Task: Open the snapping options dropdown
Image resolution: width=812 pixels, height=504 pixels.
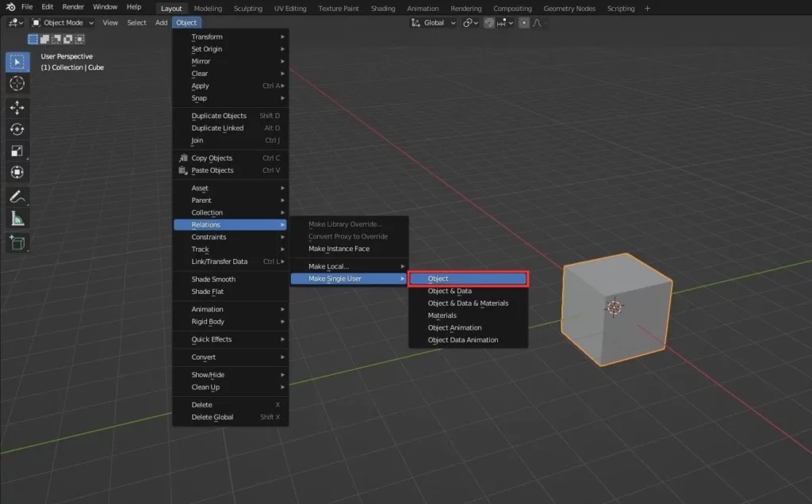Action: tap(505, 23)
